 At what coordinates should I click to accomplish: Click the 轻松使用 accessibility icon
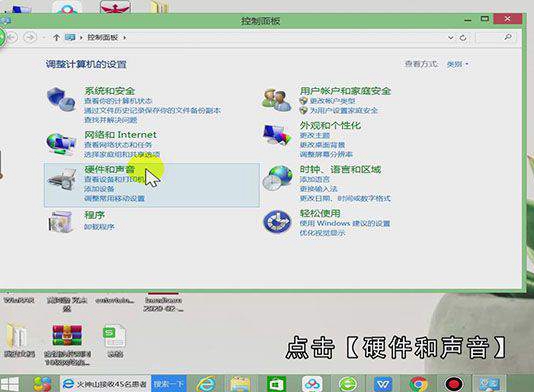(277, 222)
